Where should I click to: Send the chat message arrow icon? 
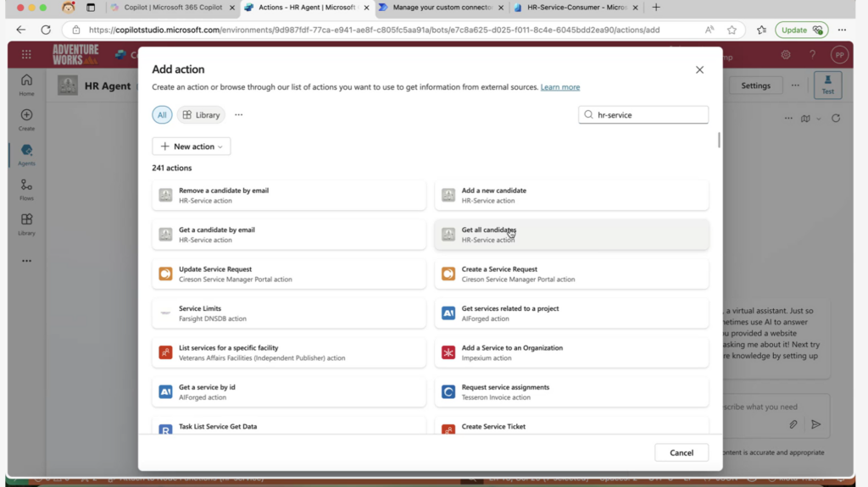coord(816,424)
